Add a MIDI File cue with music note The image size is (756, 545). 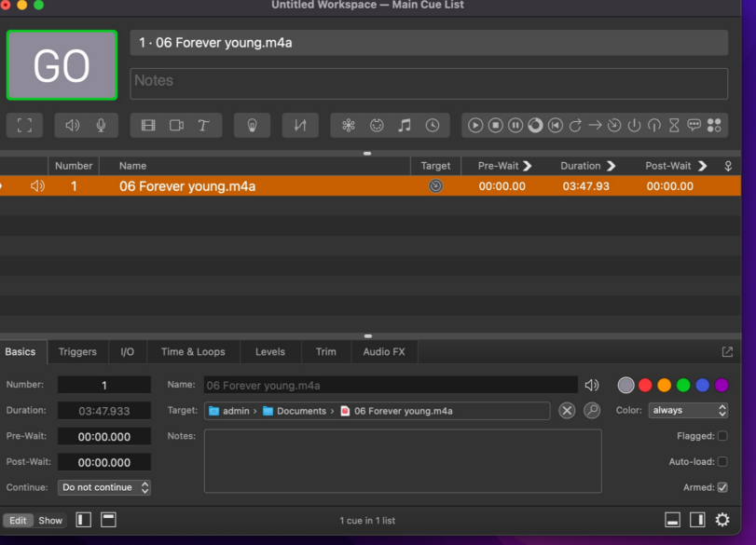point(404,125)
